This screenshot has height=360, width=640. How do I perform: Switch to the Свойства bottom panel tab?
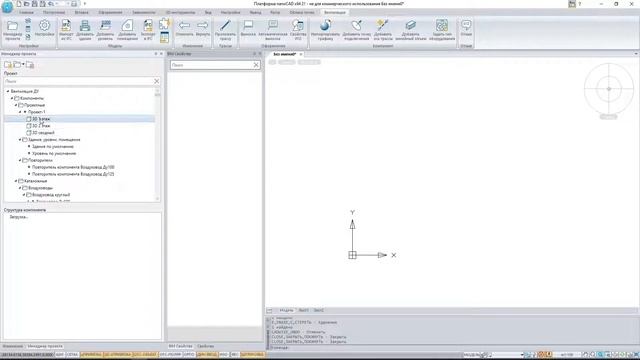pyautogui.click(x=205, y=346)
